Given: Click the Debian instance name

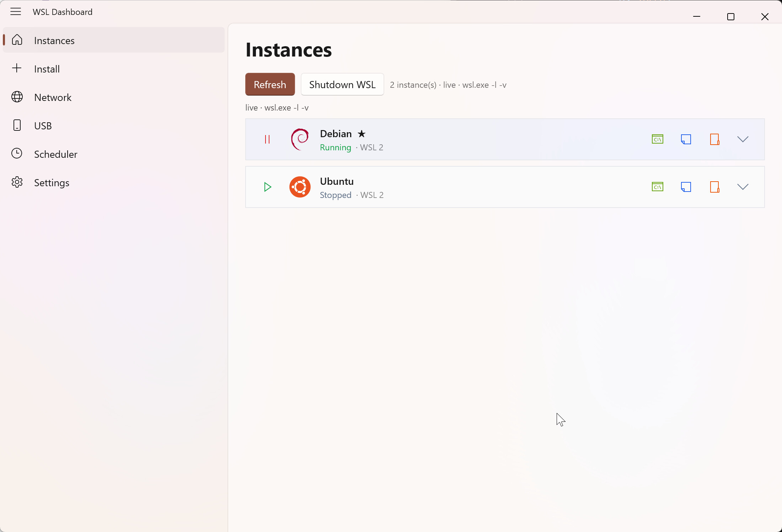Looking at the screenshot, I should click(336, 134).
